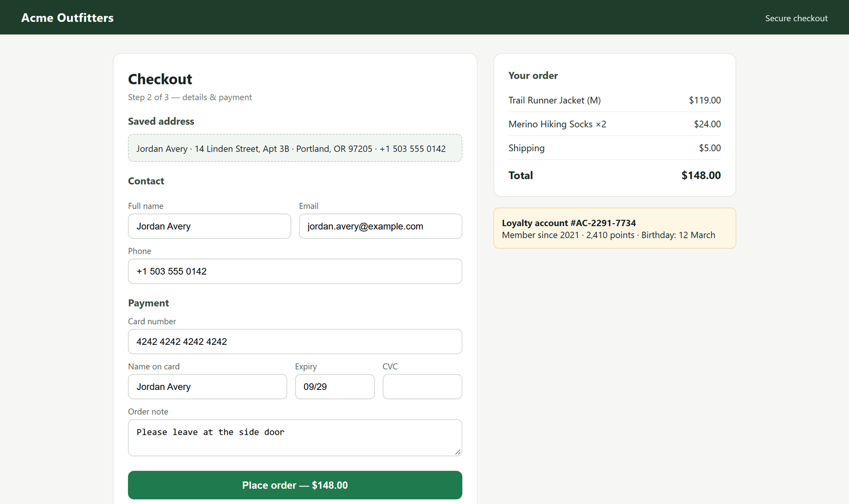Click the Payment section heading
Viewport: 849px width, 504px height.
coord(148,303)
